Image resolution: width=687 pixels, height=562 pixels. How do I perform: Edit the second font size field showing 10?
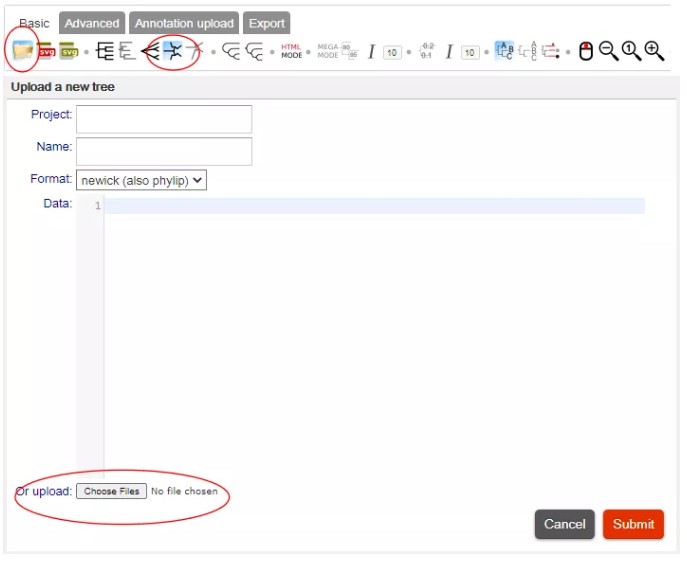coord(470,53)
